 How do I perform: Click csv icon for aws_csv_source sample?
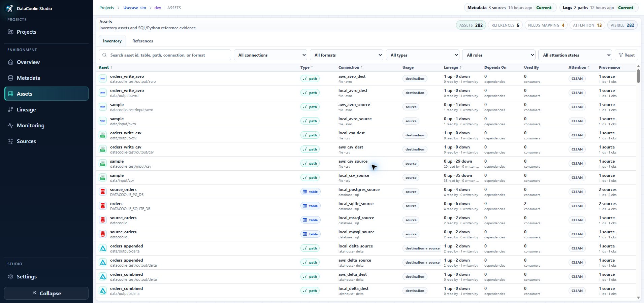103,164
